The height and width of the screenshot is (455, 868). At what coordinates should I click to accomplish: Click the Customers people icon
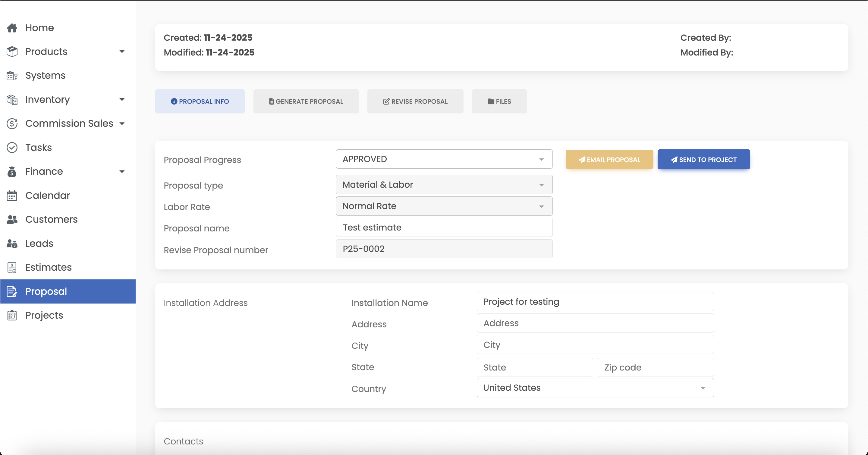click(x=12, y=219)
